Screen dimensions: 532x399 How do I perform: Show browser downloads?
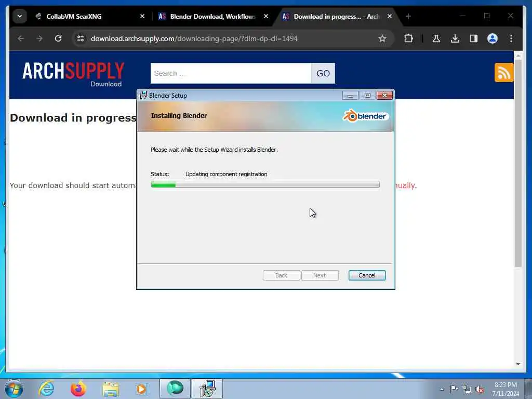[x=455, y=38]
